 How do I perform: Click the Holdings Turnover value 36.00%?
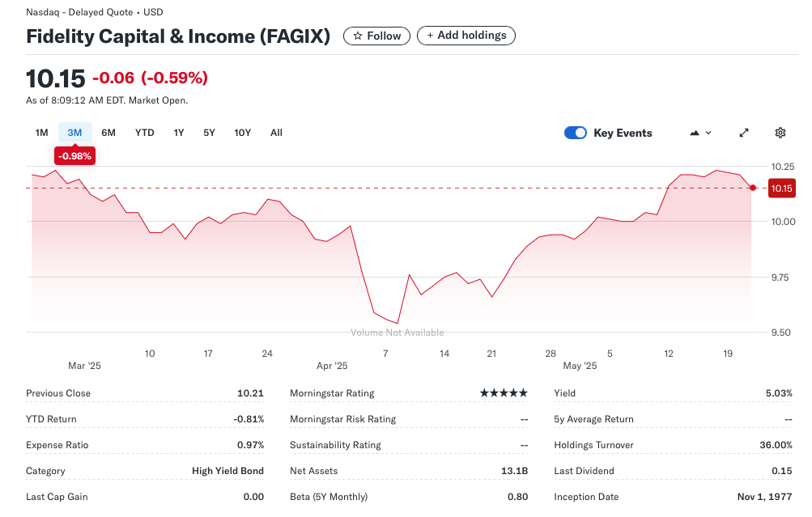[776, 445]
